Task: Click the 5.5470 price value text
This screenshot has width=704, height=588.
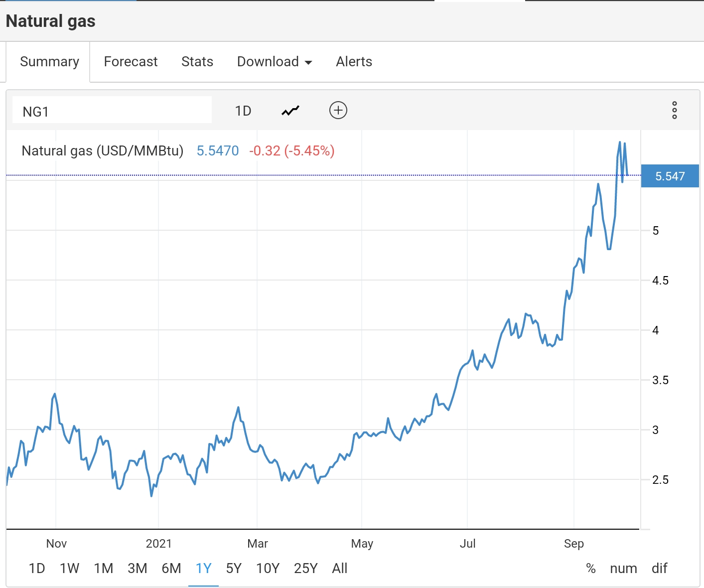Action: [218, 150]
